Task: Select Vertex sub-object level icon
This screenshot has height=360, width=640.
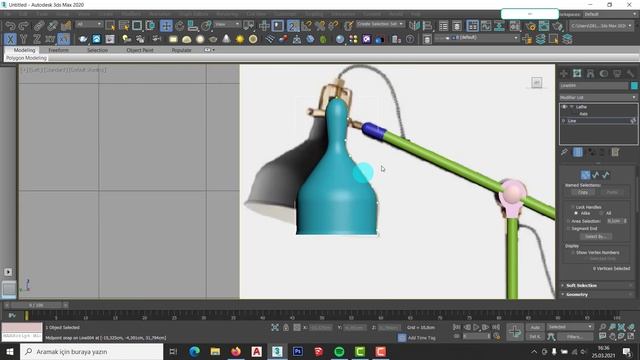Action: coord(585,175)
